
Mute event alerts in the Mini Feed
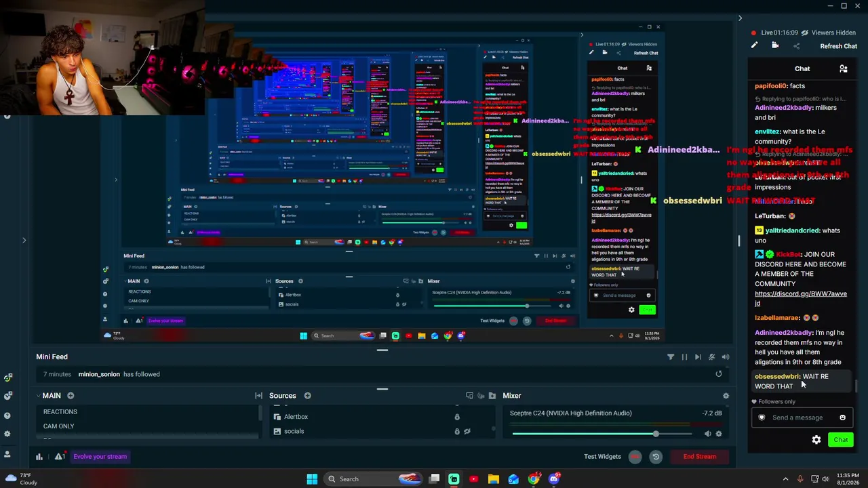coord(711,357)
